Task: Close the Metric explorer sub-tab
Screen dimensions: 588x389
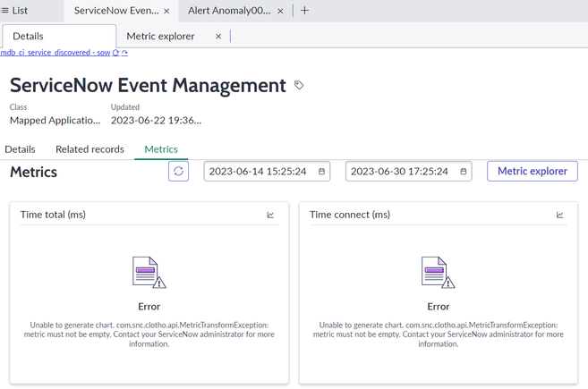Action: click(218, 37)
